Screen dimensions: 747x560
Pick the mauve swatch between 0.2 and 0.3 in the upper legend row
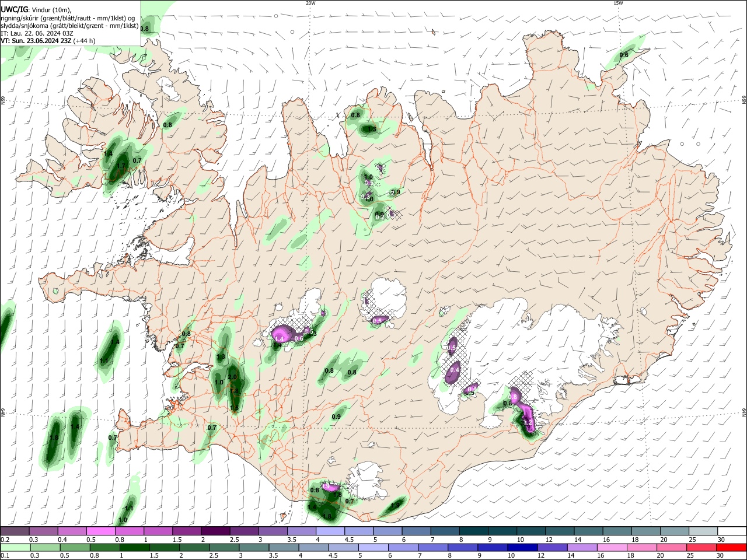pyautogui.click(x=15, y=531)
